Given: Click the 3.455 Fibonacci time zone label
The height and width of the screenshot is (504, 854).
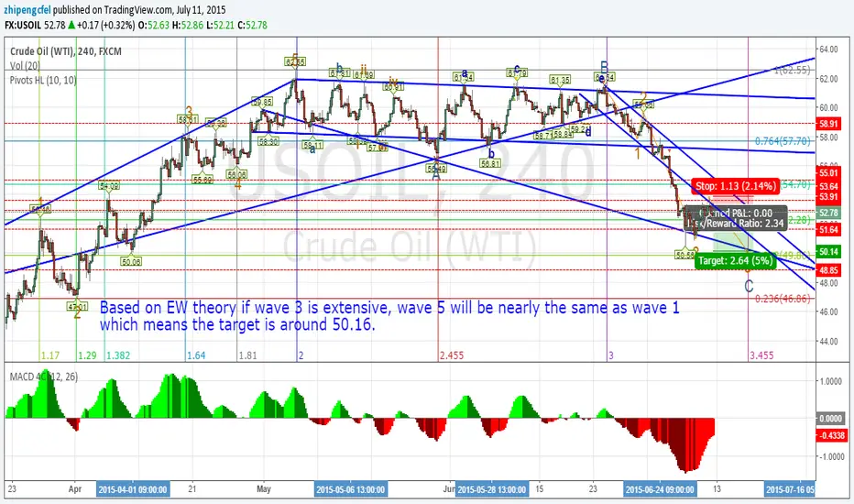Looking at the screenshot, I should [x=761, y=356].
